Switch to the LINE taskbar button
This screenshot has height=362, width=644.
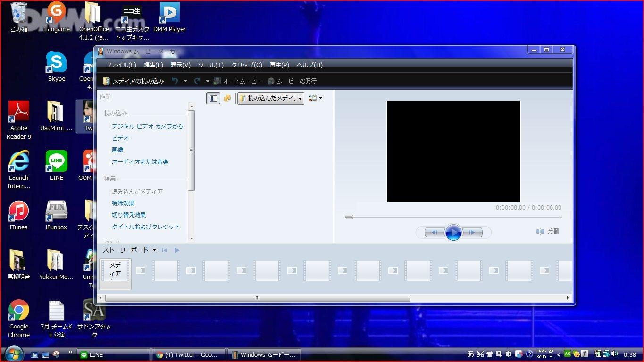click(x=113, y=354)
